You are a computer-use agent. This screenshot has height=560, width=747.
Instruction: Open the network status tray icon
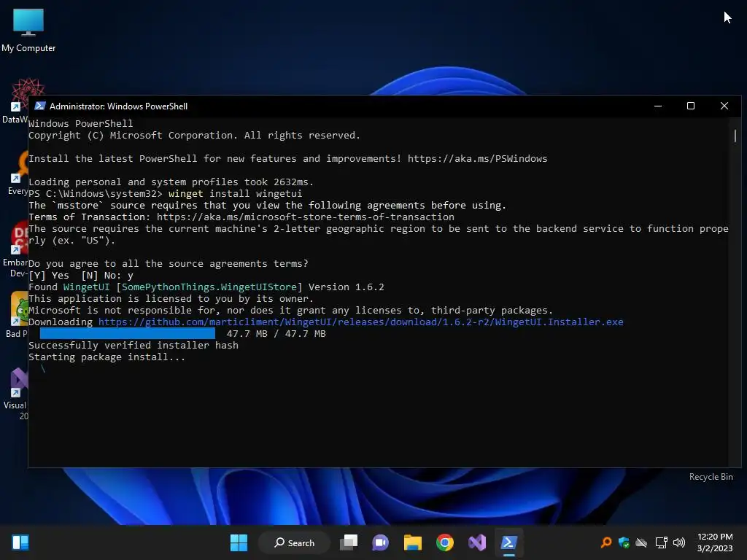click(x=661, y=542)
